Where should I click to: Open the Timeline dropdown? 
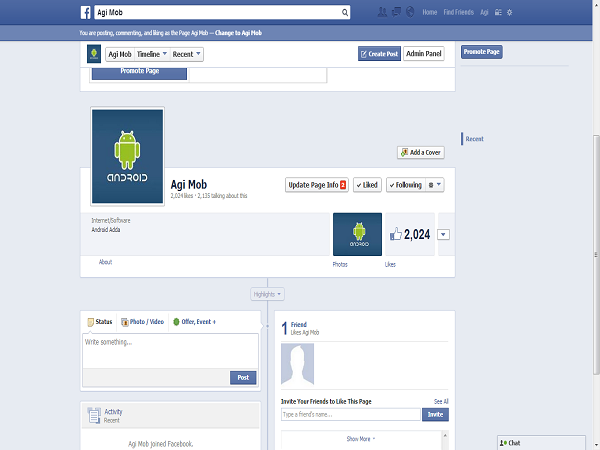(x=152, y=54)
